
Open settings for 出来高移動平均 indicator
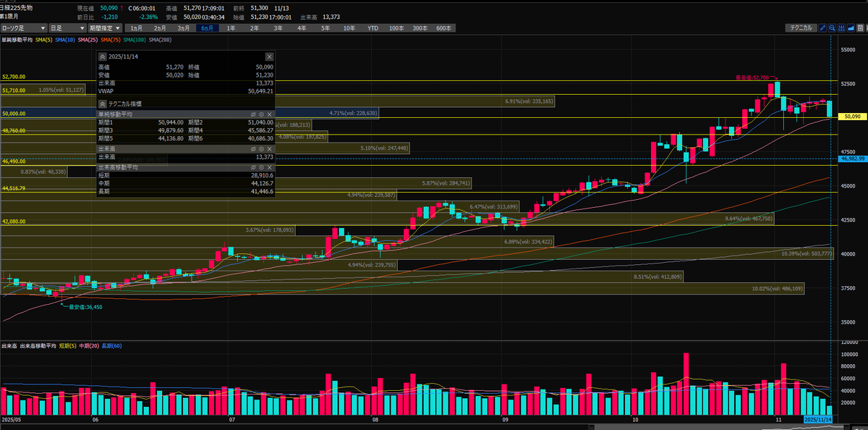coord(261,167)
